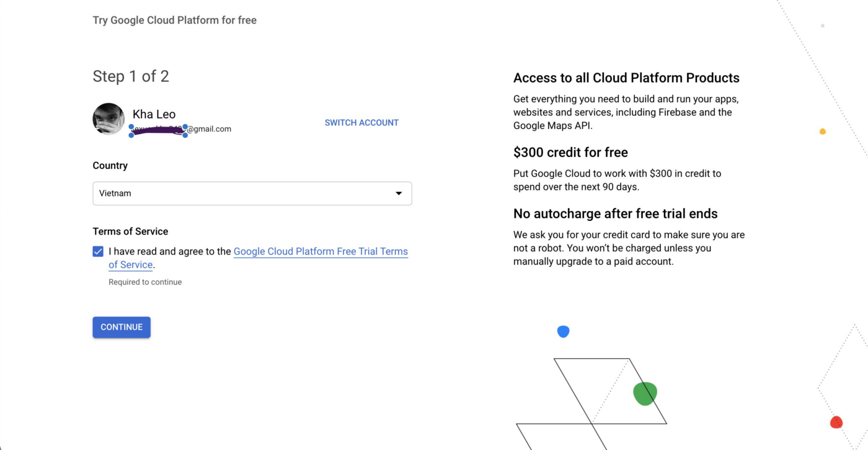This screenshot has height=450, width=868.
Task: Open the Google Cloud Platform Free Trial Terms link
Action: (320, 251)
